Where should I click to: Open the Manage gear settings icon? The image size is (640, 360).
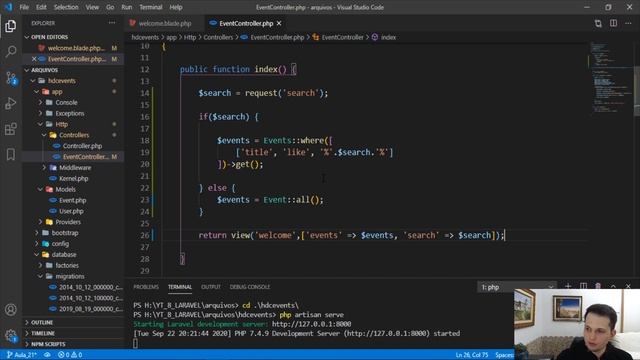click(11, 336)
